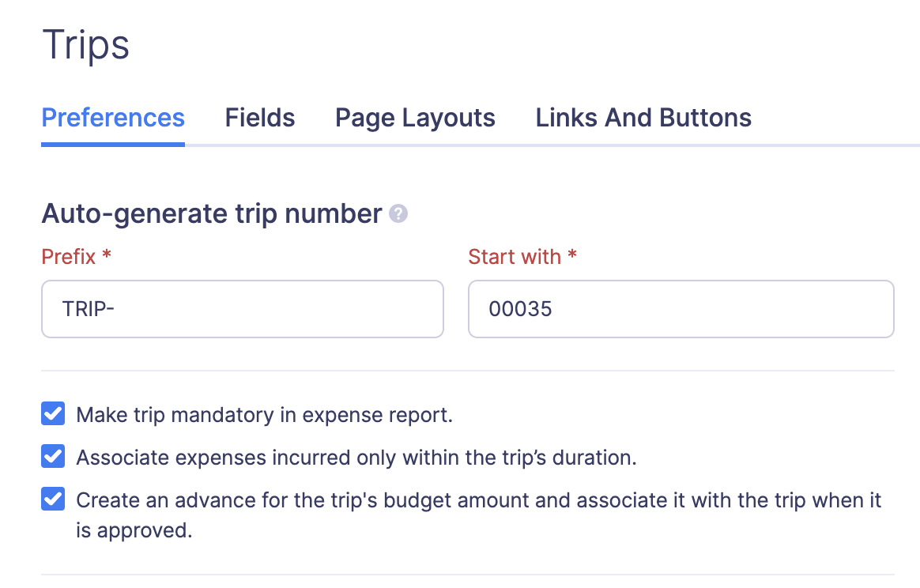Click into the Start with input field
Viewport: 920px width, 588px height.
(681, 309)
